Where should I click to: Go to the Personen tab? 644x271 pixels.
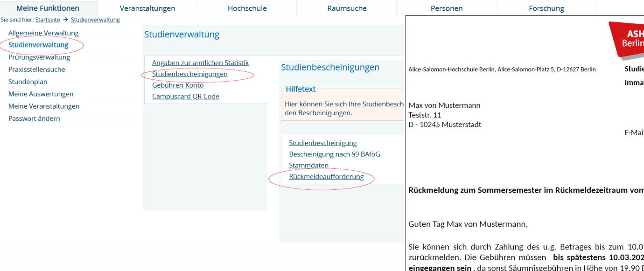447,8
